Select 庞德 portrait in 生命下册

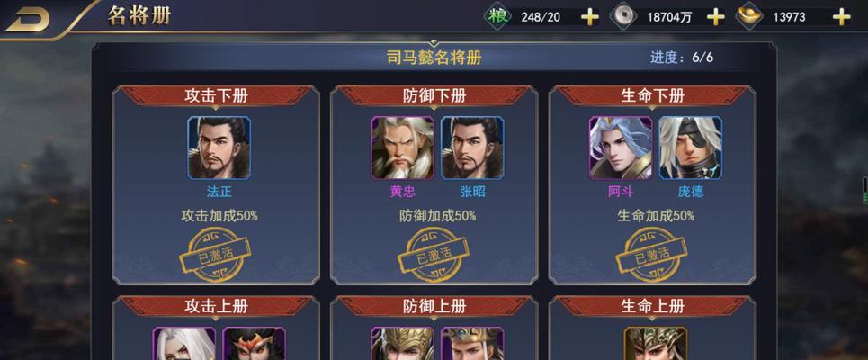tap(690, 148)
